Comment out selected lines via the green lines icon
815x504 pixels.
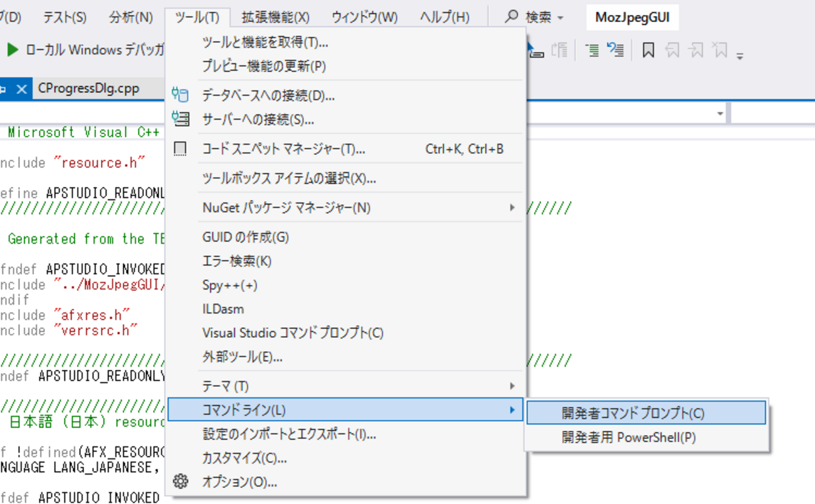[592, 50]
